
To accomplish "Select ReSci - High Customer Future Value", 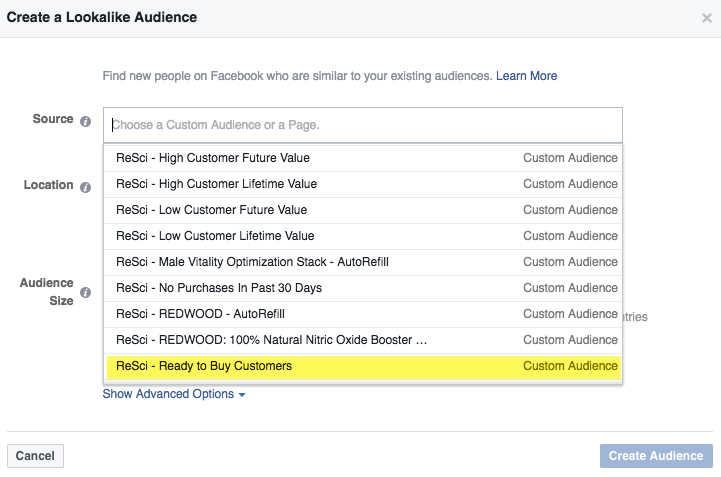I will tap(363, 158).
